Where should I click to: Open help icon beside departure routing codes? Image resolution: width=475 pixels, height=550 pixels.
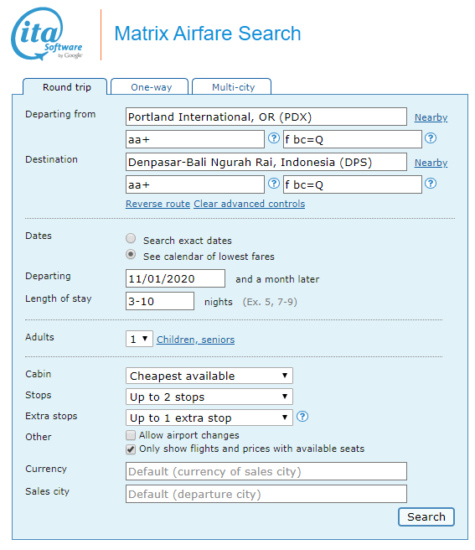click(x=274, y=138)
